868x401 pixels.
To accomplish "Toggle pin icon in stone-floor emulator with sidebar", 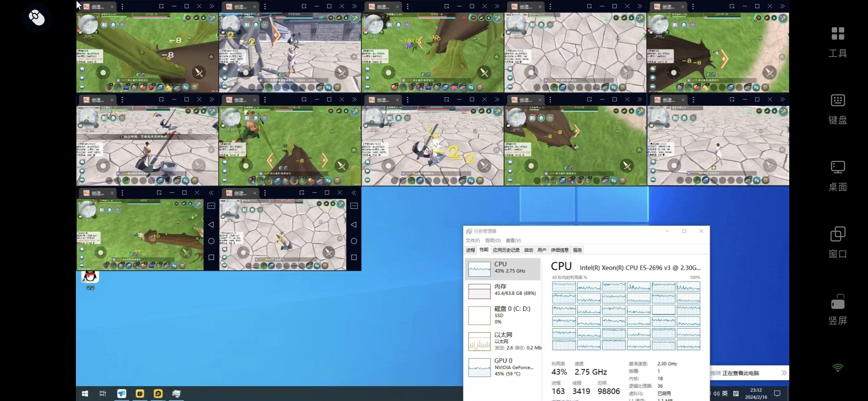I will (302, 193).
